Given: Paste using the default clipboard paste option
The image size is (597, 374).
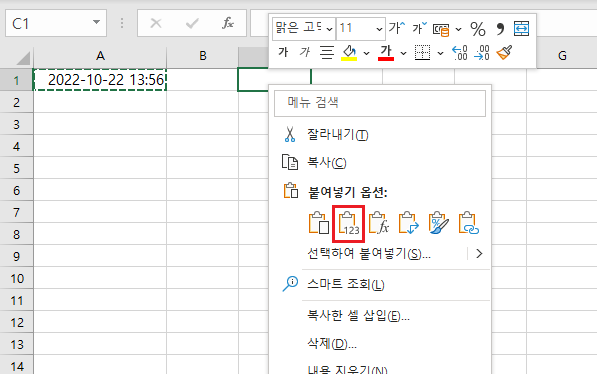Looking at the screenshot, I should coord(319,223).
